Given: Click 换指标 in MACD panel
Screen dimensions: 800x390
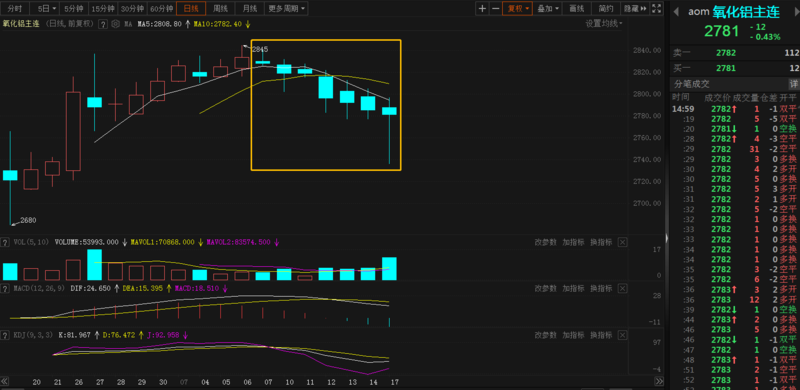Looking at the screenshot, I should pyautogui.click(x=601, y=288).
